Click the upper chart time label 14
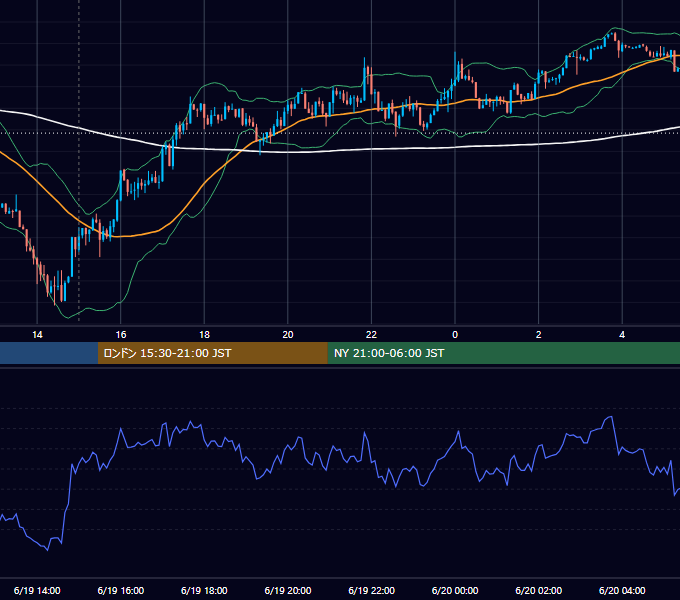 coord(37,335)
